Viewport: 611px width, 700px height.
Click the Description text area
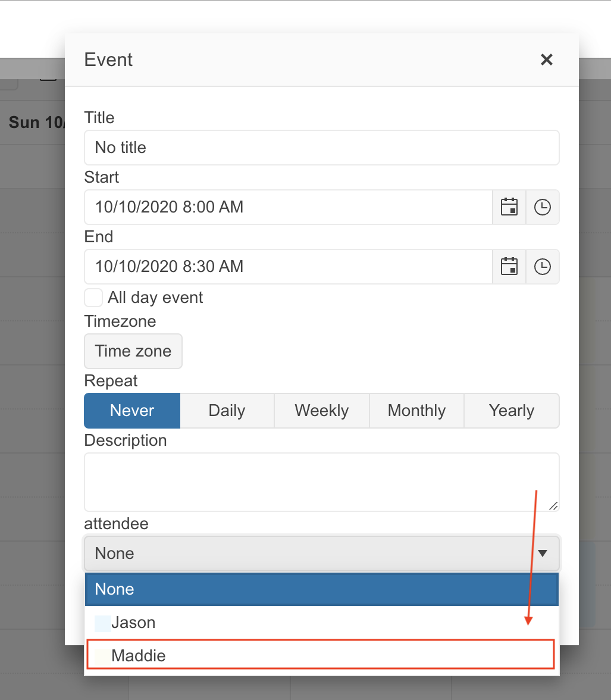[321, 482]
